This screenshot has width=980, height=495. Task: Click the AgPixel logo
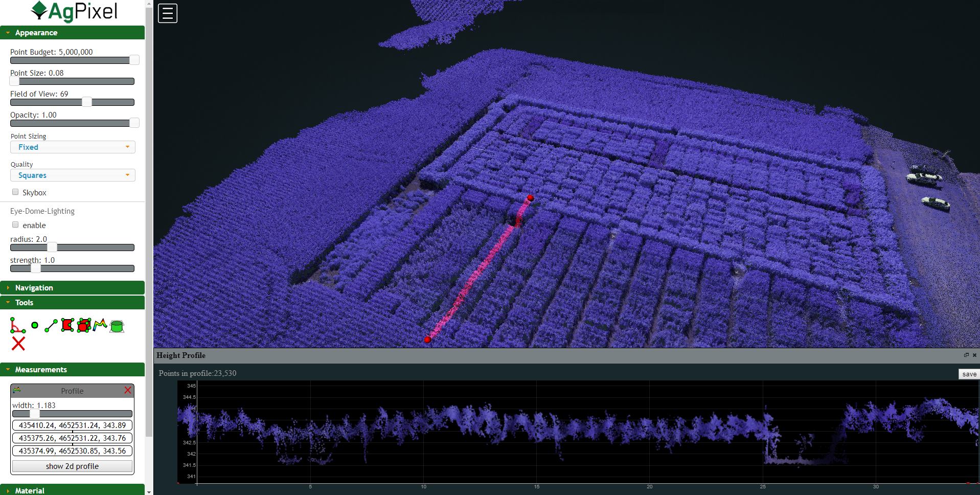pos(73,12)
